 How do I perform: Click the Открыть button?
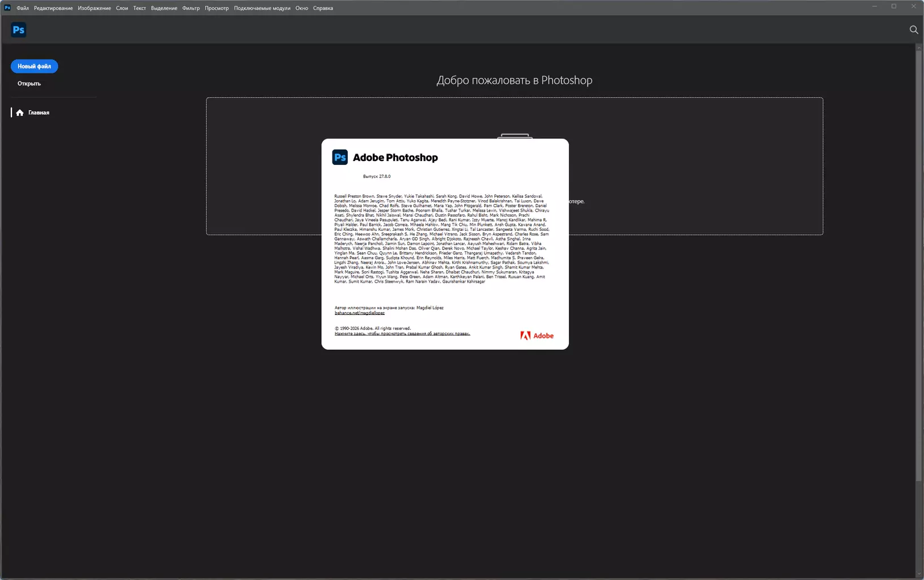29,84
